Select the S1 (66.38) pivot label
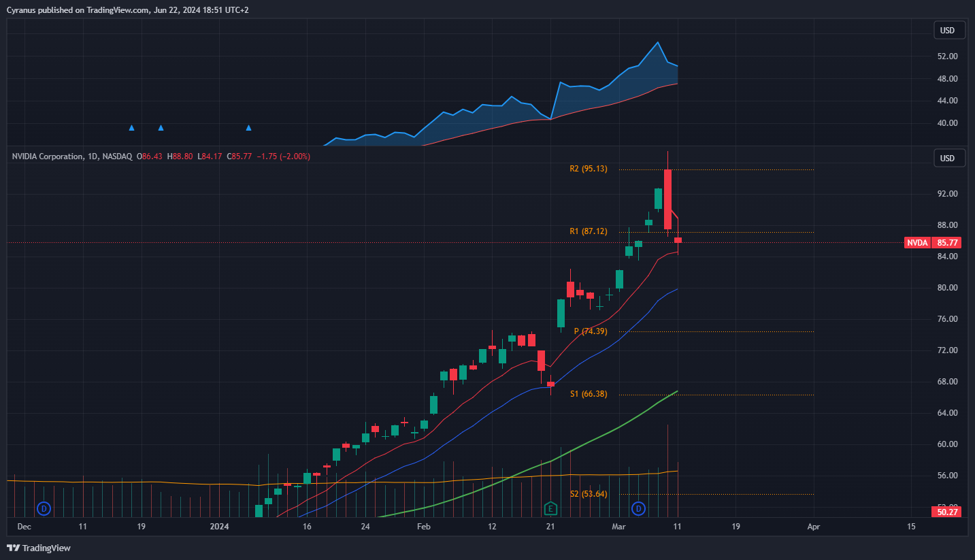Screen dimensions: 975x560 (x=589, y=394)
